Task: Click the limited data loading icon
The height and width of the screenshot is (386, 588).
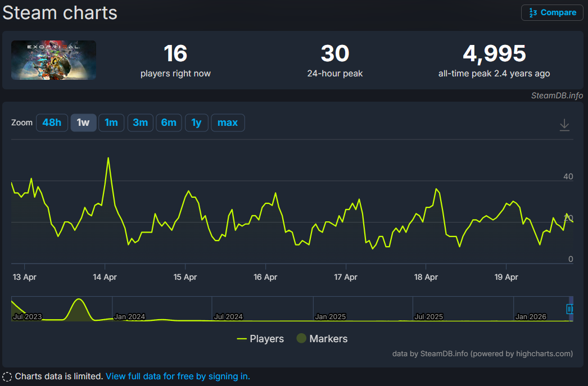Action: 7,376
